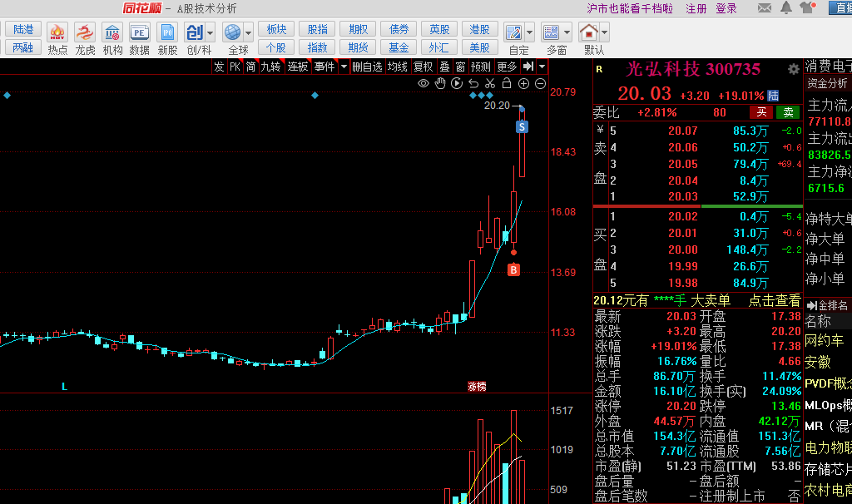Start chart replay play icon
Viewport: 852px width, 504px height.
click(x=457, y=83)
